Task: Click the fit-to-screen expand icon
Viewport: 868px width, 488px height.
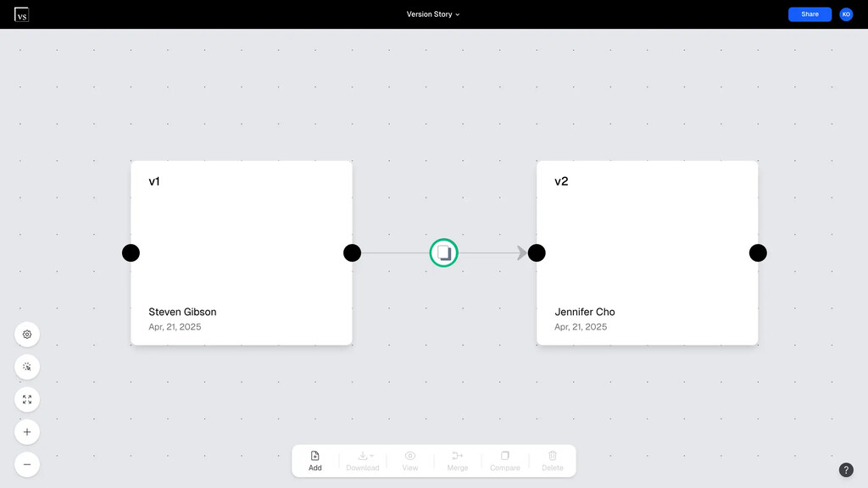Action: 26,400
